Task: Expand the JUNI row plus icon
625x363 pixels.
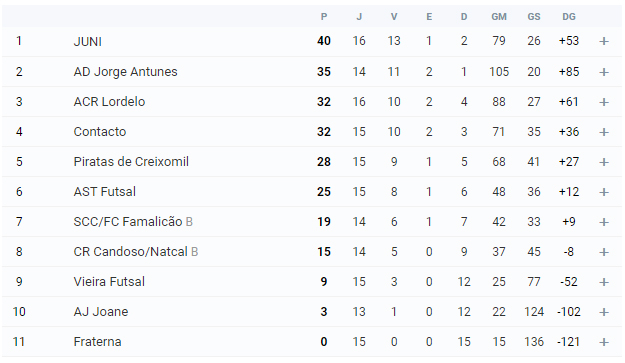Action: [603, 41]
